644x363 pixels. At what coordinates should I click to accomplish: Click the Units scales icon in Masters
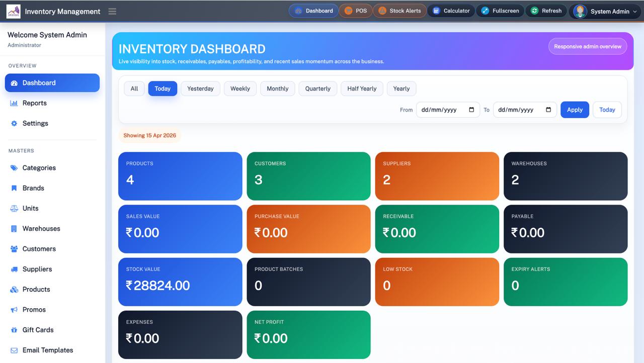[14, 208]
